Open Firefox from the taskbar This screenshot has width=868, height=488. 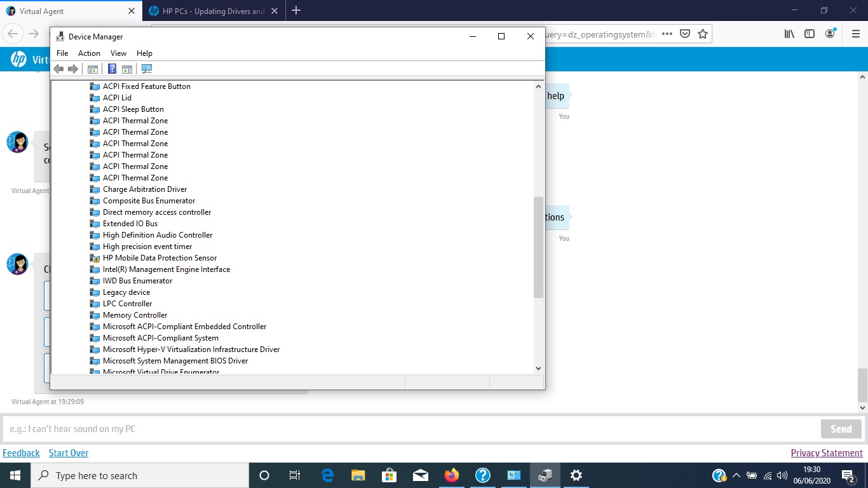point(452,475)
